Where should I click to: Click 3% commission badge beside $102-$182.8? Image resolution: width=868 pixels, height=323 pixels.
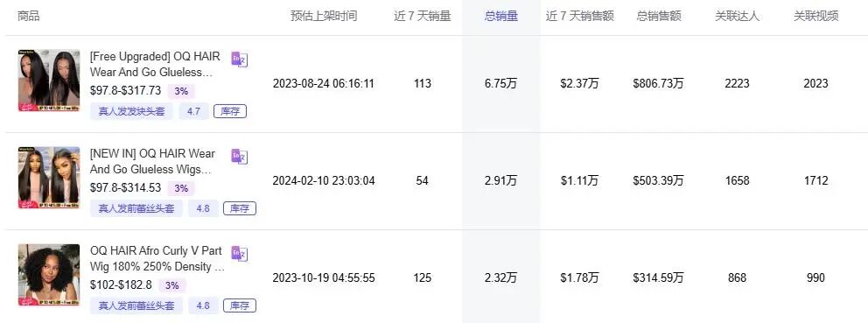click(172, 285)
